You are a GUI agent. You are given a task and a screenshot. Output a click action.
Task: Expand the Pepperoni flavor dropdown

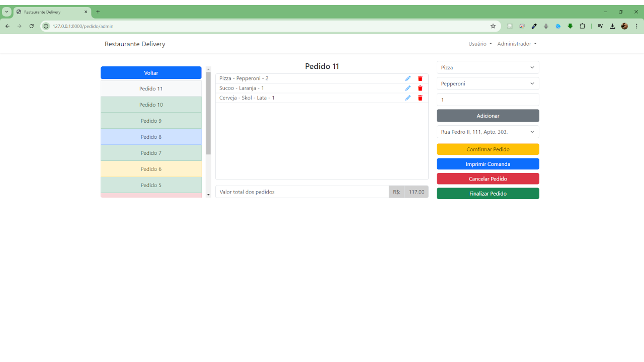pyautogui.click(x=488, y=83)
